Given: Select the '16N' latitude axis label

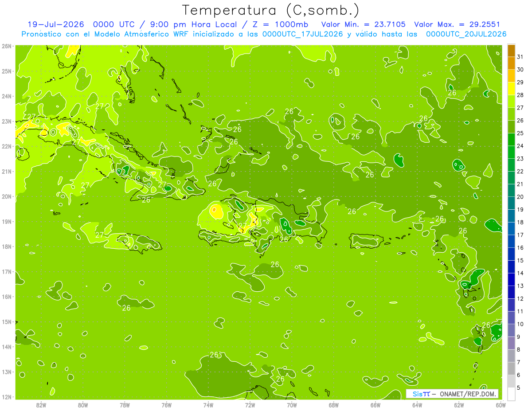Looking at the screenshot, I should click(x=7, y=297).
